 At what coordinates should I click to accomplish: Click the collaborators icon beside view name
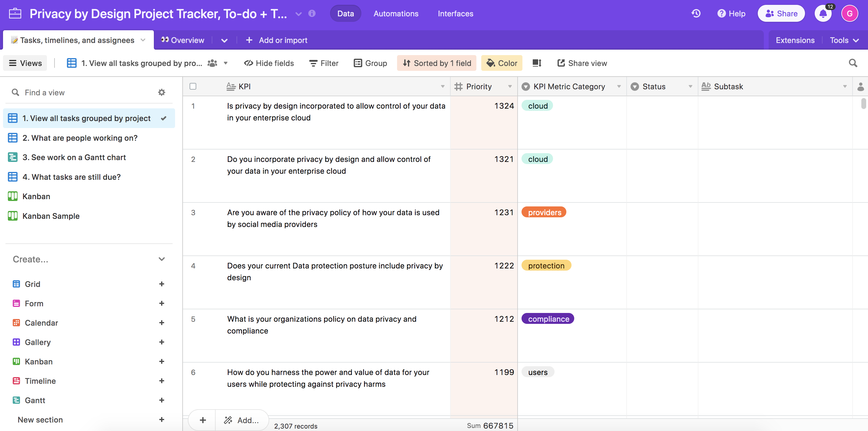pos(212,63)
